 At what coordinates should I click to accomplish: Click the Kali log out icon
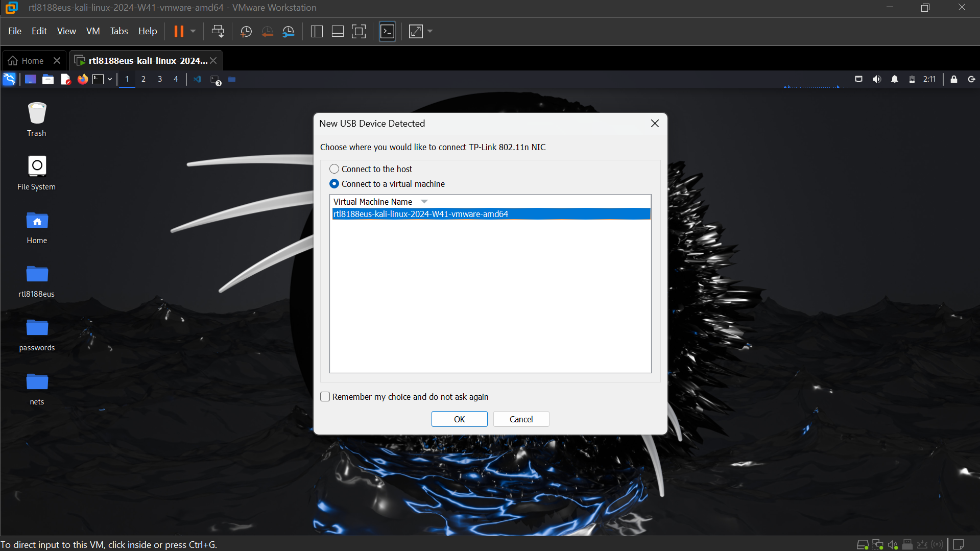click(x=971, y=79)
